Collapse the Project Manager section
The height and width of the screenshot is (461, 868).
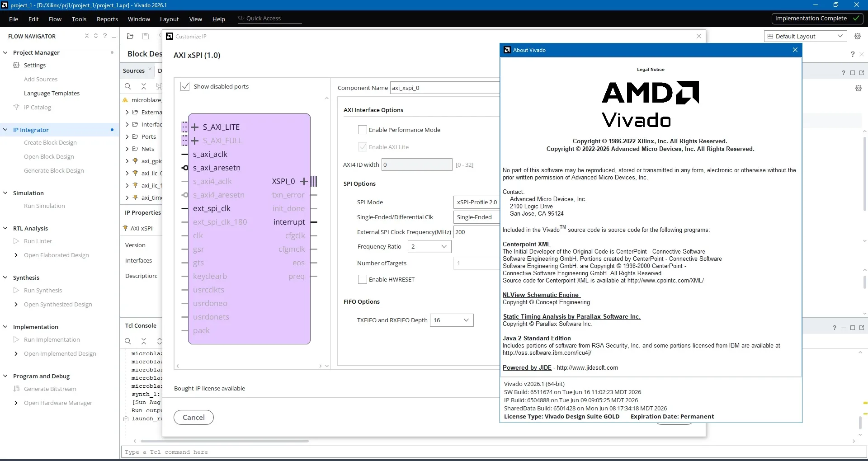5,52
